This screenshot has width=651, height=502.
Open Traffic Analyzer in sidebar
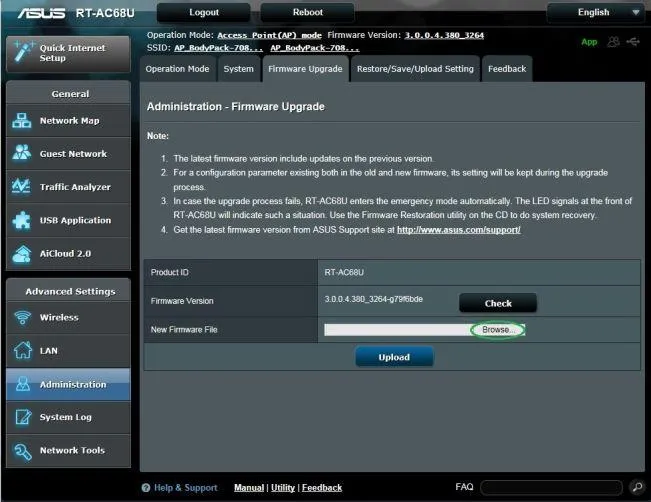[69, 187]
